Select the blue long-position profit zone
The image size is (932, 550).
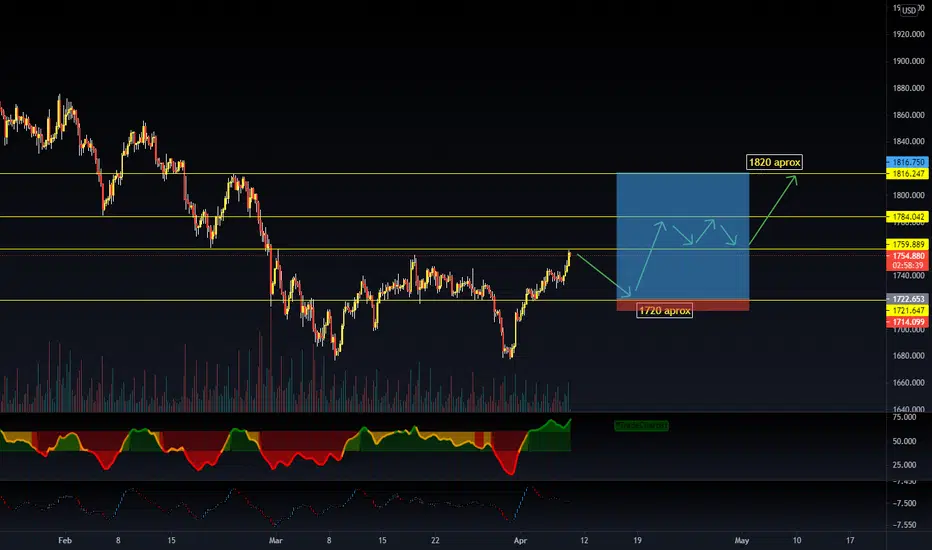click(682, 237)
